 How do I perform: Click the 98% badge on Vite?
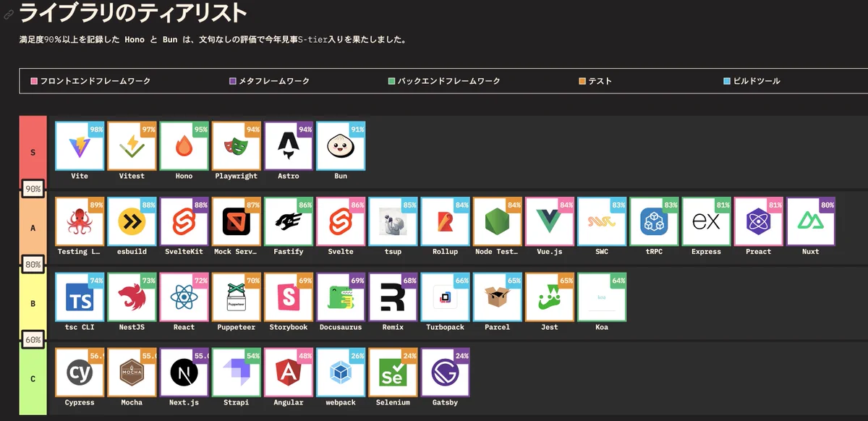96,129
